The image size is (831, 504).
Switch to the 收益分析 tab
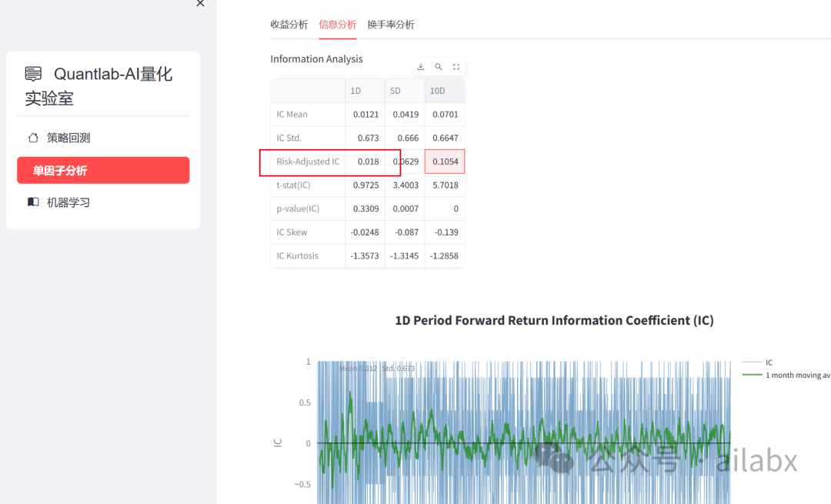(289, 25)
